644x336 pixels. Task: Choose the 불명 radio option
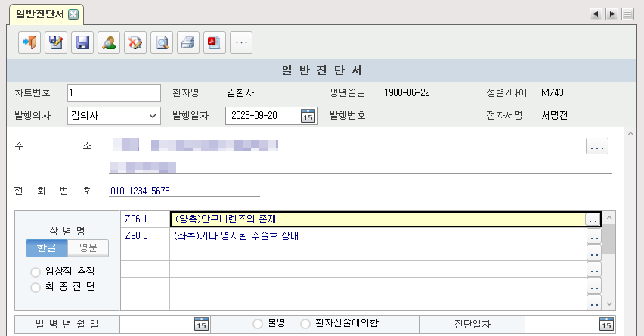click(259, 323)
